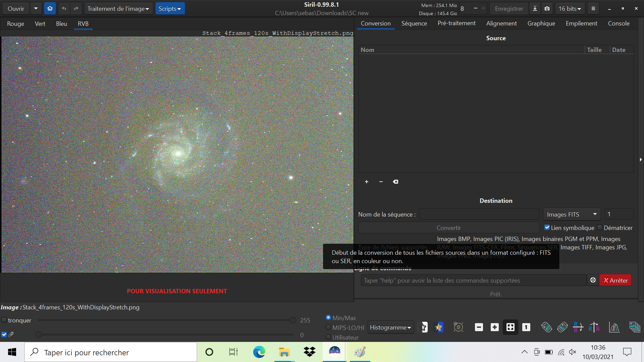Zoom out of the image
The image size is (644, 362).
[479, 327]
